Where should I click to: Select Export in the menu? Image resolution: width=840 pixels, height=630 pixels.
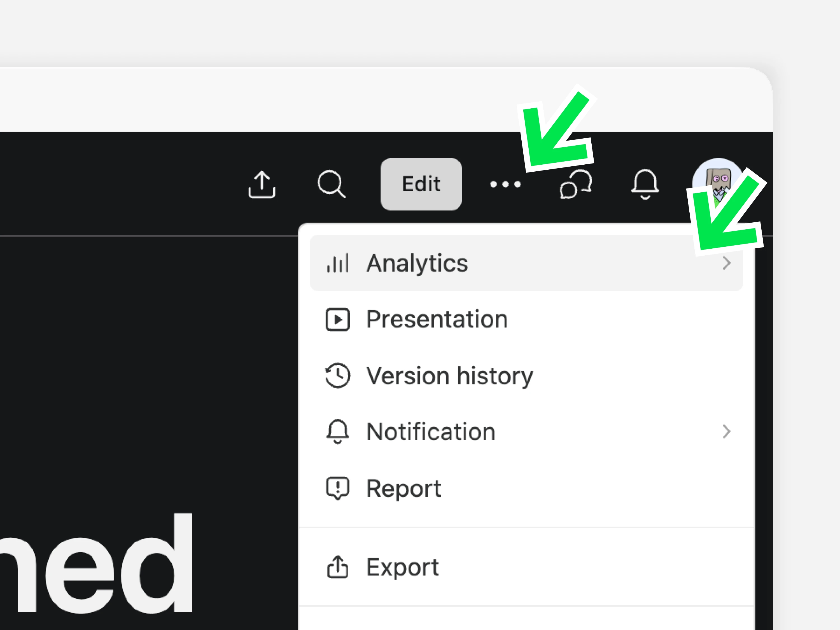pyautogui.click(x=526, y=567)
